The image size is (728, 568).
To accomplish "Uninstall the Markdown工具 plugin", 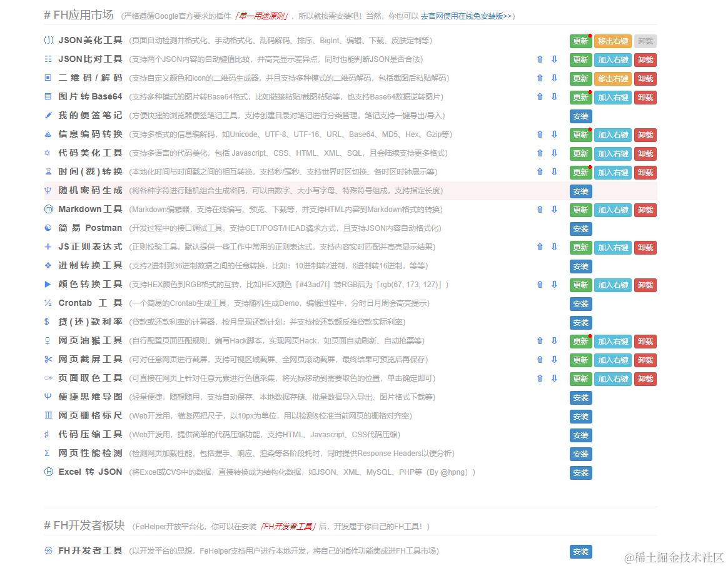I will (645, 210).
